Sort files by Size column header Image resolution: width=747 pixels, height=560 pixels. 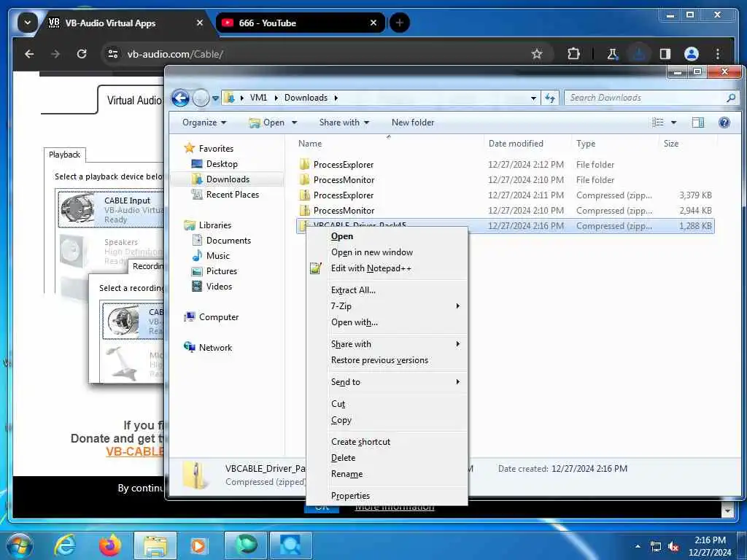(671, 144)
